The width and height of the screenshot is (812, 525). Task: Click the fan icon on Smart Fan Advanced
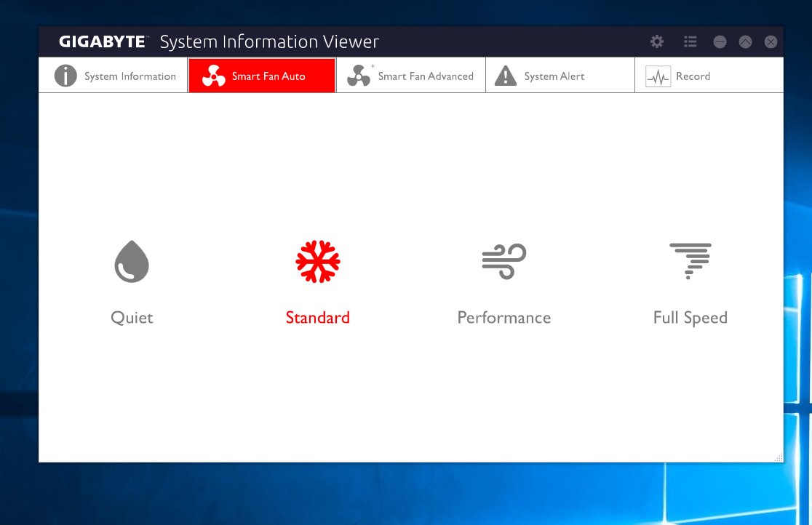[359, 76]
